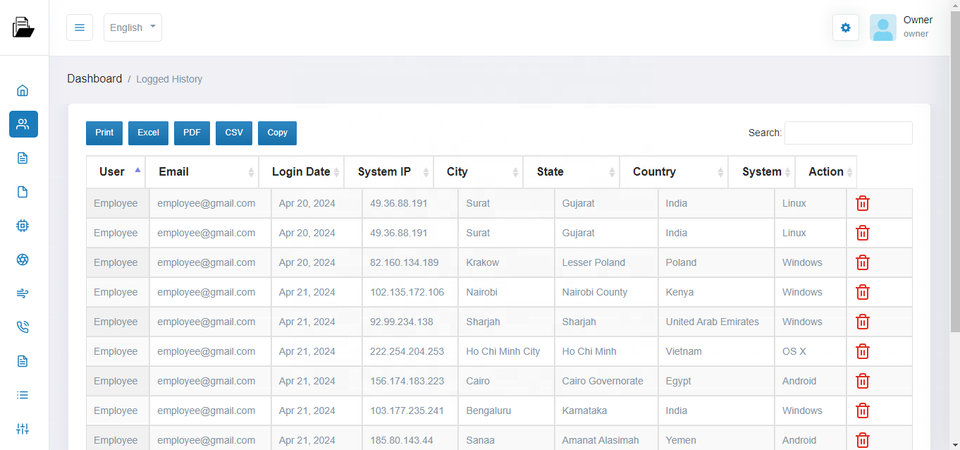This screenshot has width=960, height=450.
Task: Open the home icon in sidebar
Action: point(23,90)
